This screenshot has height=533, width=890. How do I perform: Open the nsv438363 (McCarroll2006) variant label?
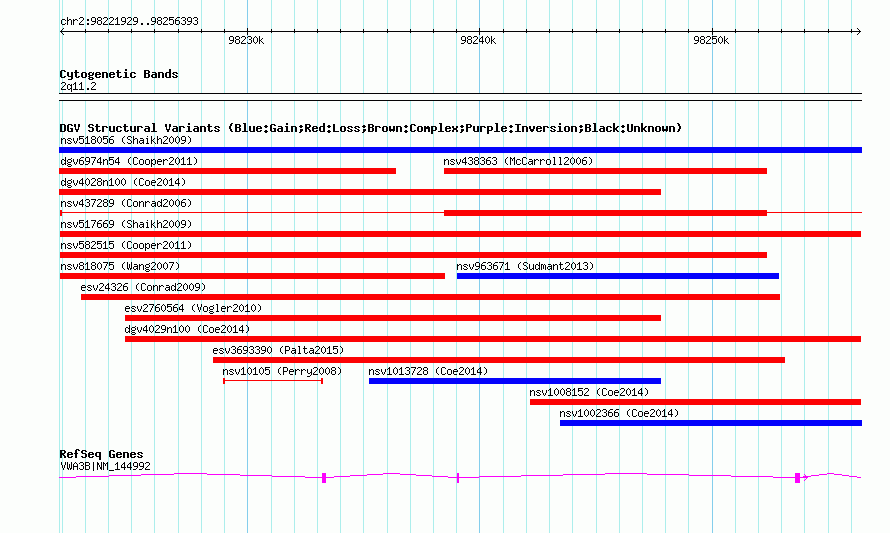(x=518, y=161)
